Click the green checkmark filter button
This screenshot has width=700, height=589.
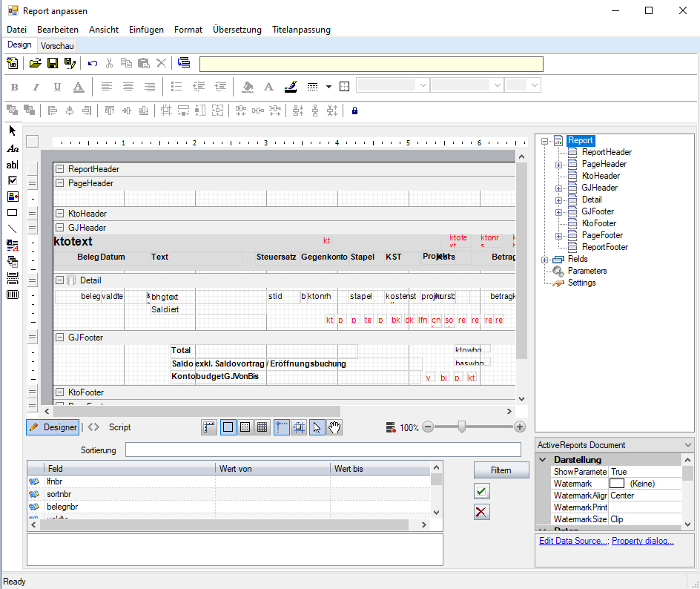pos(482,491)
